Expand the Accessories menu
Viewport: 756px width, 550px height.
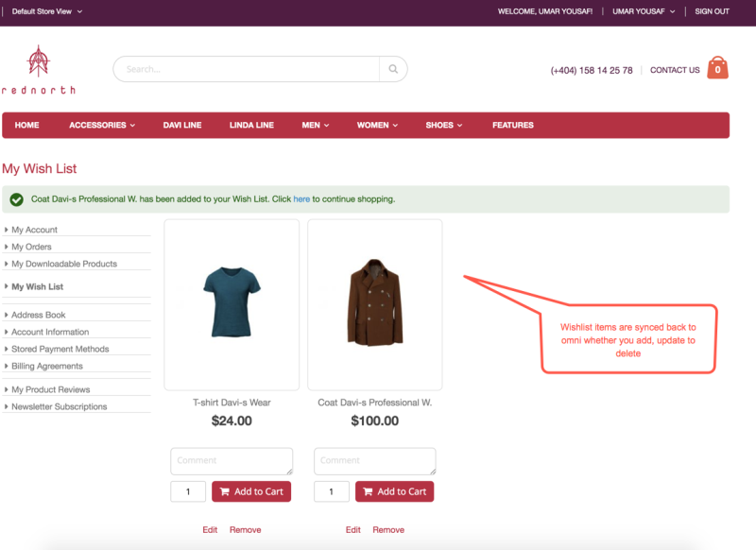(x=102, y=126)
